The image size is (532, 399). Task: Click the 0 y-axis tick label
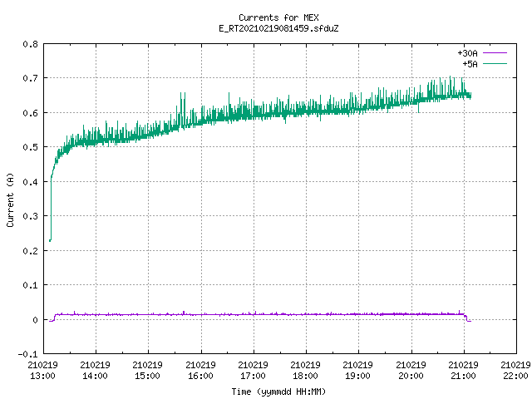tap(35, 319)
